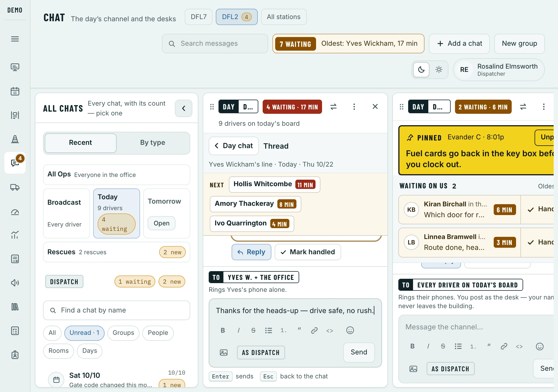Open the hamburger menu in sidebar

point(15,39)
